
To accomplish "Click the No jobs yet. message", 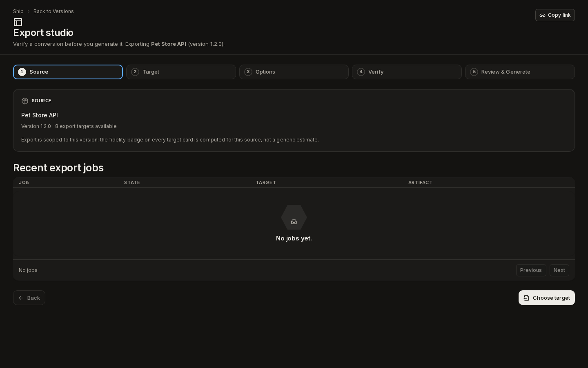I will tap(294, 238).
